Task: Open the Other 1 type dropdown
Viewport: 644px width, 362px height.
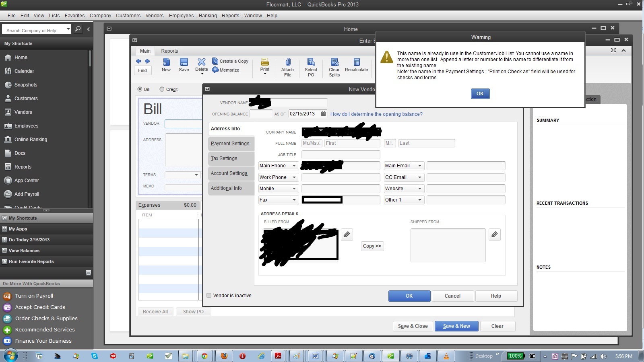Action: tap(420, 200)
